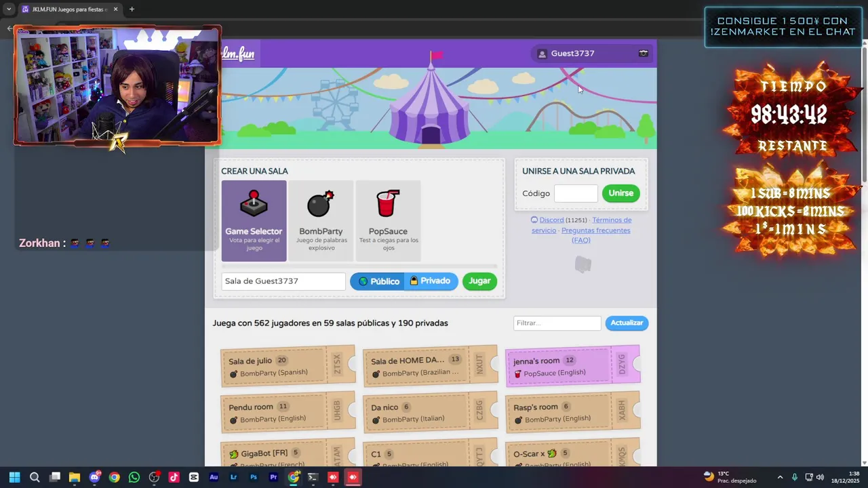This screenshot has width=868, height=488.
Task: Click the browser back arrow
Action: coord(9,28)
